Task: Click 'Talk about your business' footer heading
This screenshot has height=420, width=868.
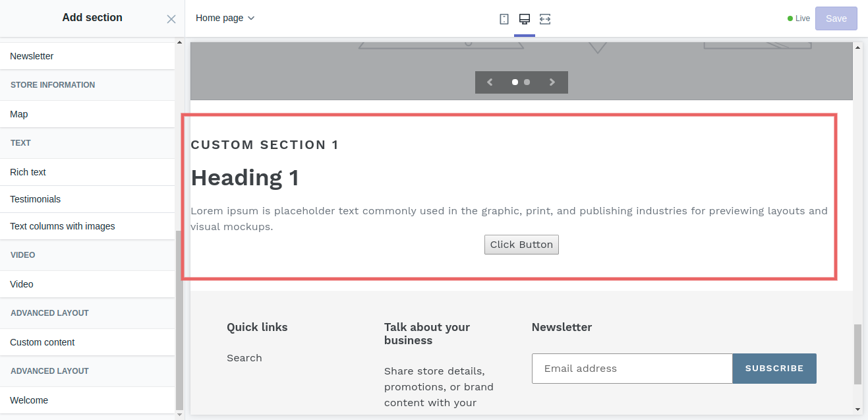Action: pyautogui.click(x=427, y=334)
